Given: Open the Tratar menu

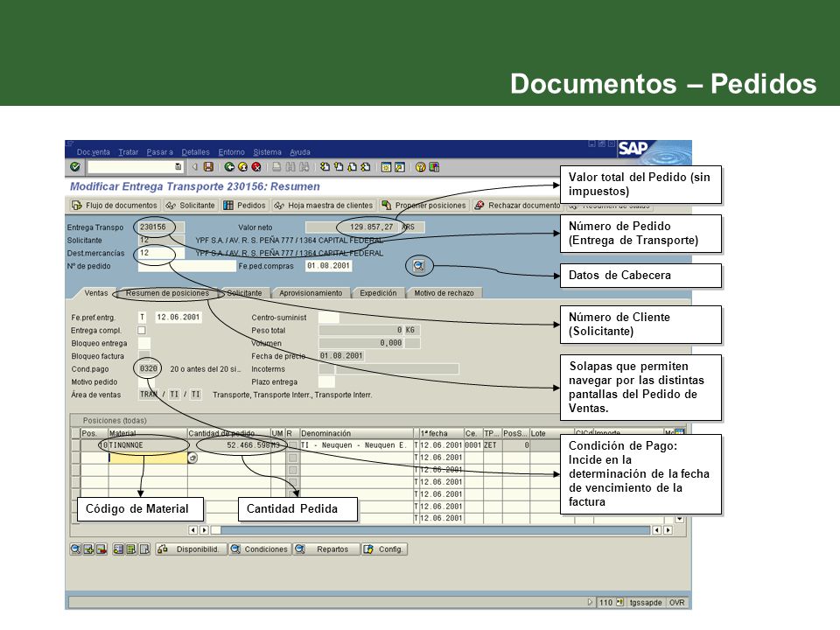Looking at the screenshot, I should 129,152.
